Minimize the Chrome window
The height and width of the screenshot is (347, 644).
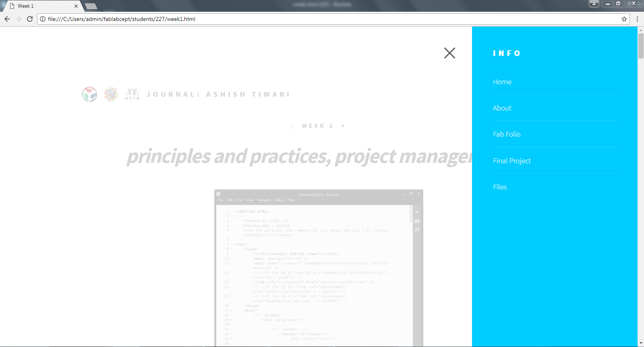coord(607,4)
